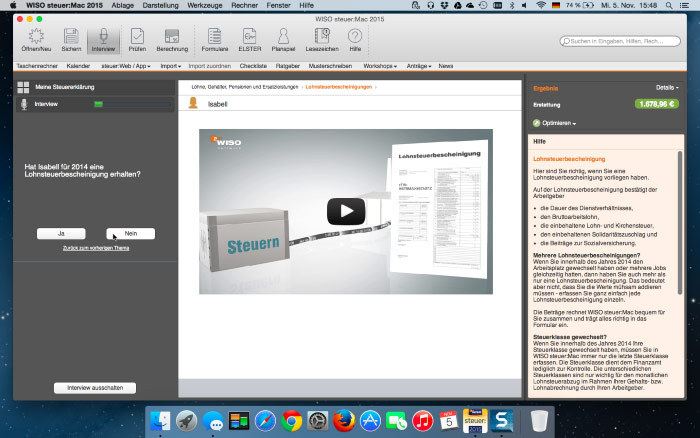Click the WISO steuer 2015 Dock icon
700x438 pixels.
point(475,421)
